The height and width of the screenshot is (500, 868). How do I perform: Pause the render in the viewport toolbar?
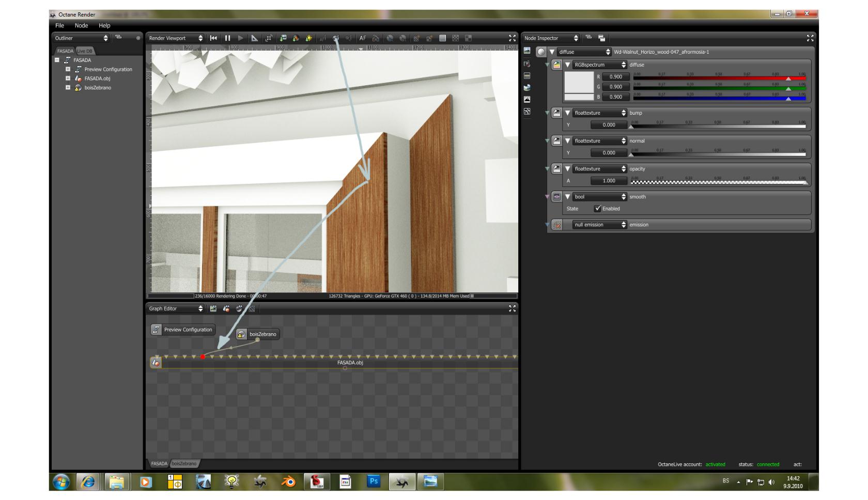(x=227, y=38)
